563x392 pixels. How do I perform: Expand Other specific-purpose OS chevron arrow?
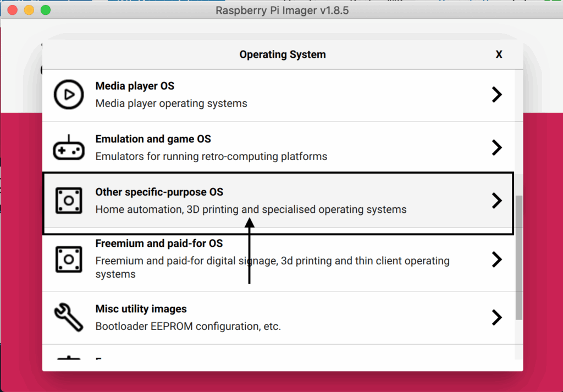pyautogui.click(x=496, y=200)
